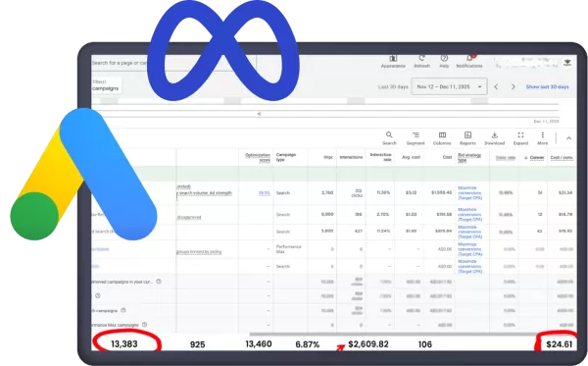Click 'groups limited by policy' status
Viewport: 588px width, 366px height.
click(x=199, y=252)
